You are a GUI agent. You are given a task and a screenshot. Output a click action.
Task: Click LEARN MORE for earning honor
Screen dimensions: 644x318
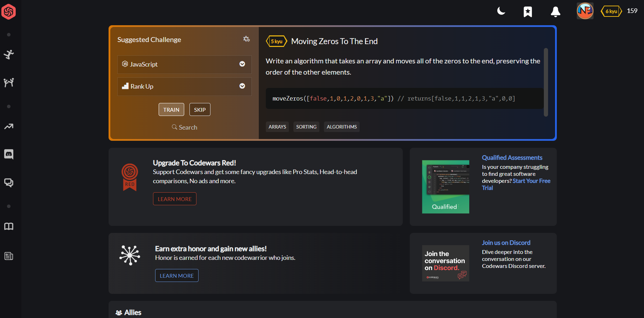point(177,276)
